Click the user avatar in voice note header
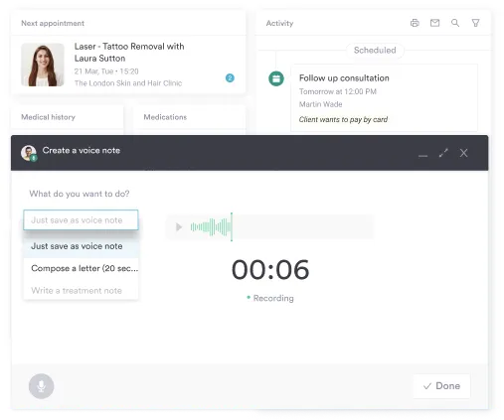Screen dimensions: 504x420 29,153
